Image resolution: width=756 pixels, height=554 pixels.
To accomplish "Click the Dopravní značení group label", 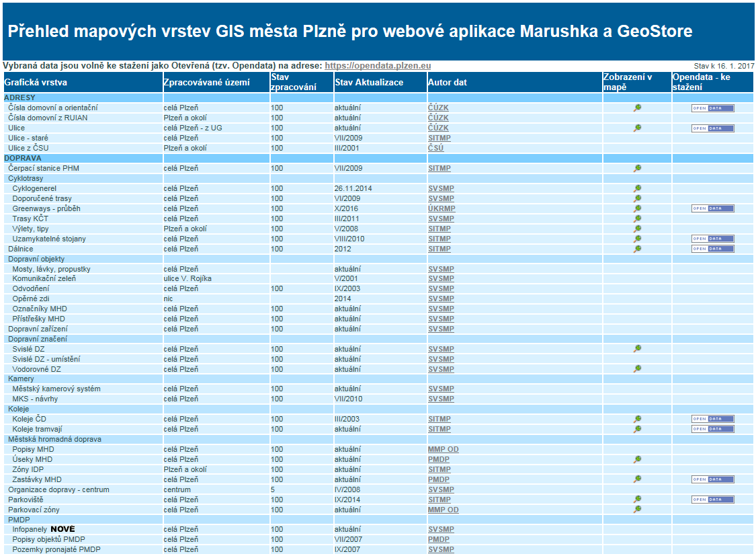I will tap(38, 339).
